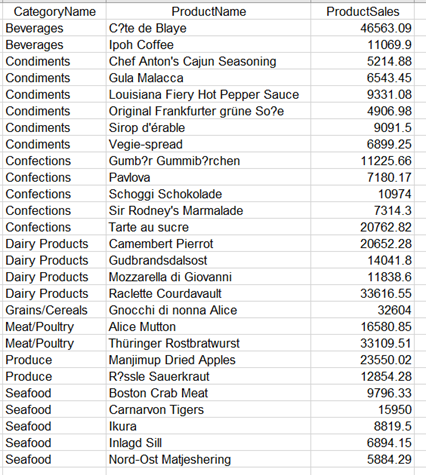This screenshot has width=426, height=475.
Task: Select the cell containing 46563.09
Action: [362, 28]
